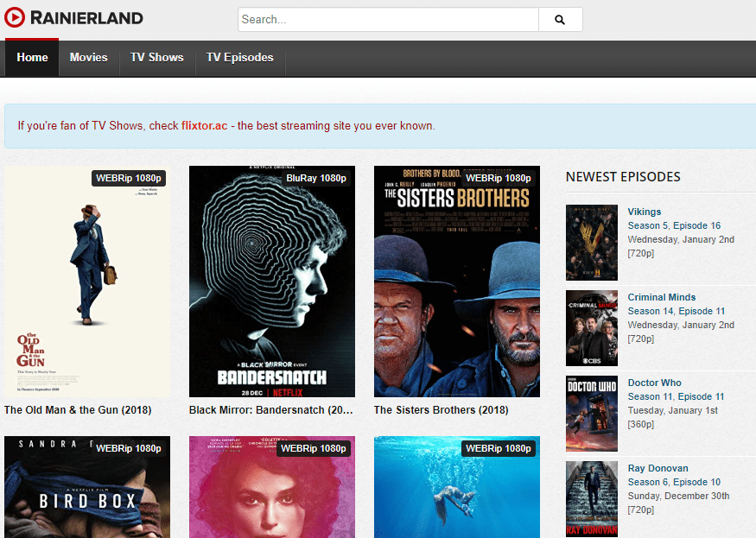Click the magnifier search button
Viewport: 756px width, 538px height.
click(x=560, y=19)
